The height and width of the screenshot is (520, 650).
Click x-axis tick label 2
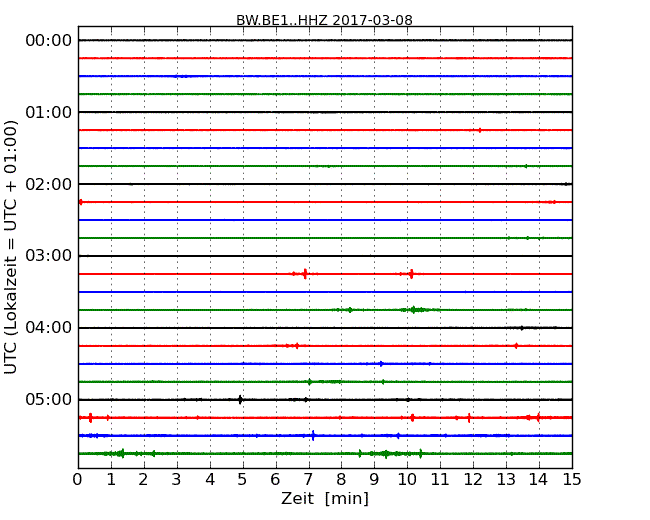point(143,480)
